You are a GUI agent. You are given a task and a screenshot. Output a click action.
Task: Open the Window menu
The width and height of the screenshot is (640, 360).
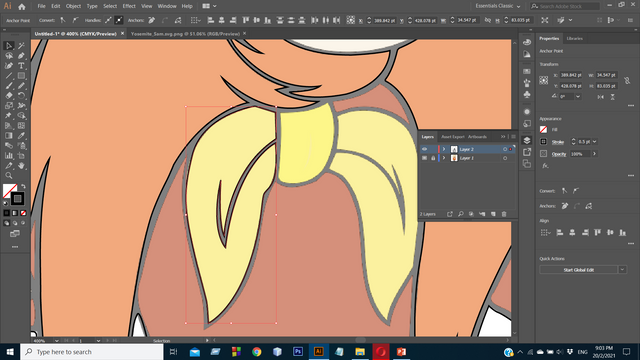pos(167,6)
